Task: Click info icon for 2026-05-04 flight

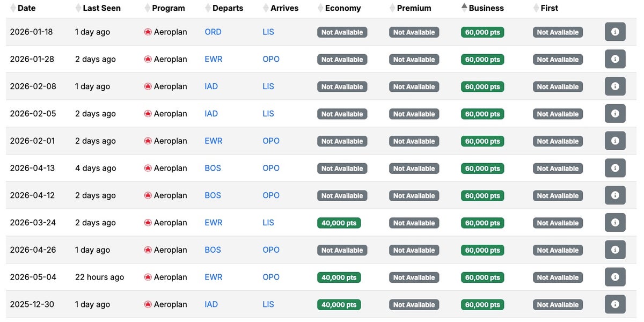Action: 615,277
